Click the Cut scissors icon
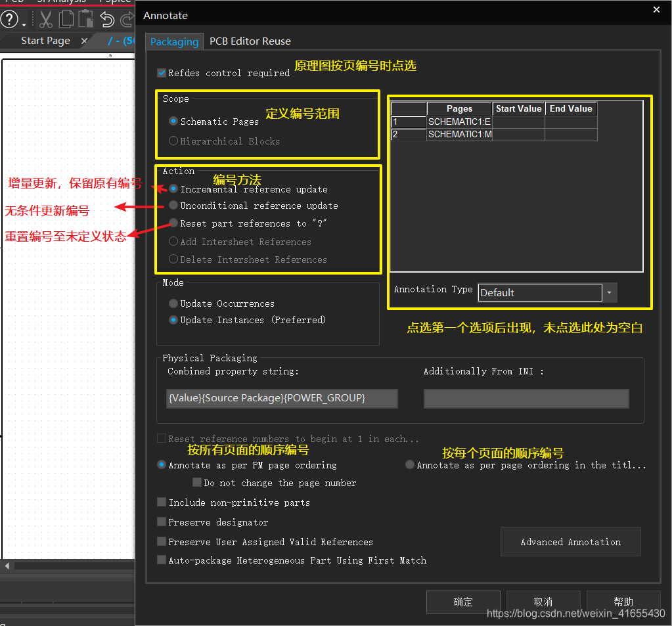 pyautogui.click(x=45, y=19)
